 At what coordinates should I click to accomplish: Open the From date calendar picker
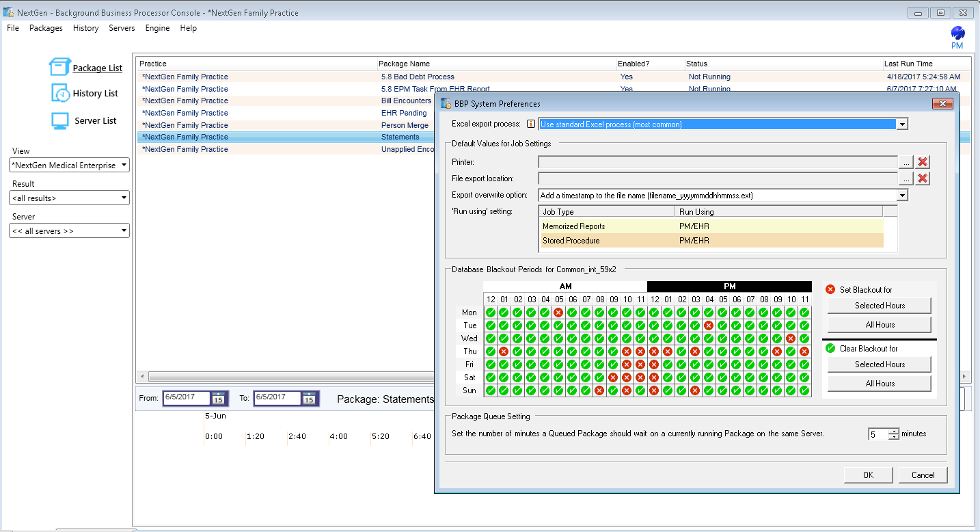218,399
